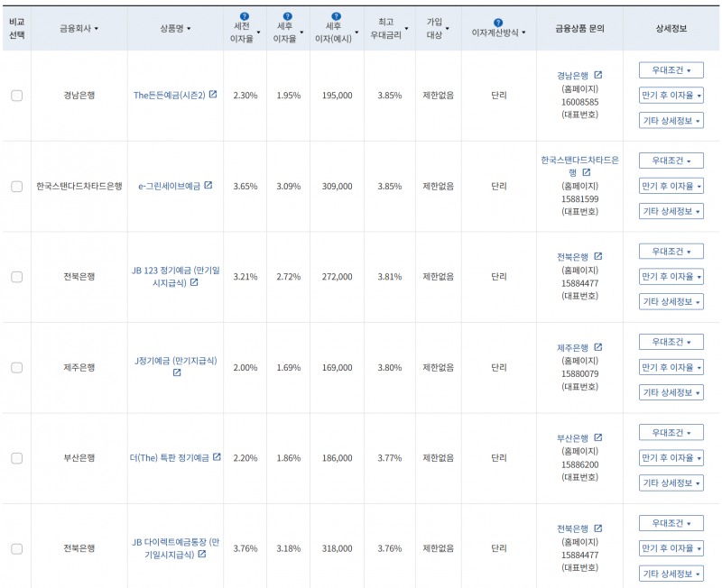Expand 우대조건 for JB 다이렉트예금통장 row
Image resolution: width=722 pixels, height=588 pixels.
tap(671, 523)
